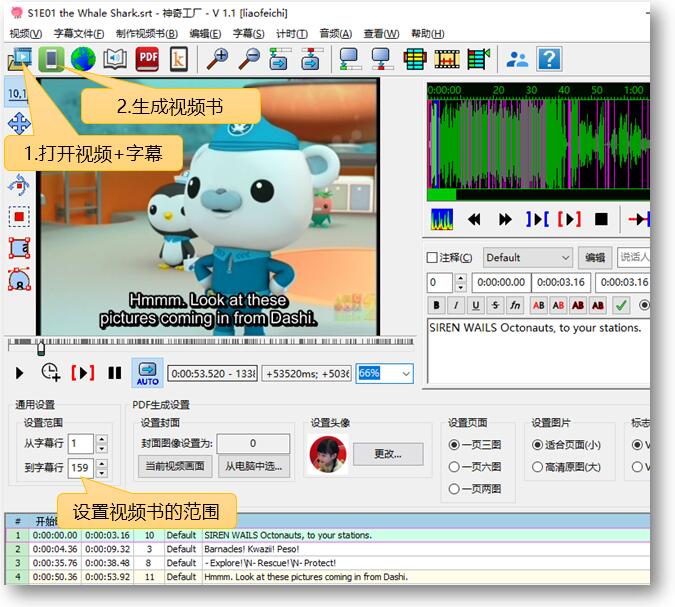Click the yellow film strip icon
The width and height of the screenshot is (675, 607).
coord(447,59)
